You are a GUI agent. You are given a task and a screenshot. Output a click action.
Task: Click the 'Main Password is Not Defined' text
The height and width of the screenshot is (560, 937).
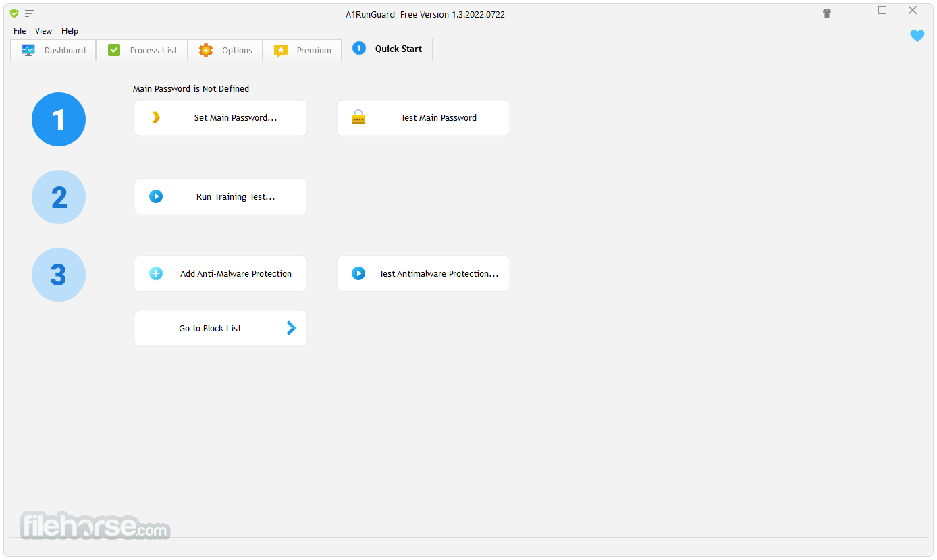click(191, 89)
